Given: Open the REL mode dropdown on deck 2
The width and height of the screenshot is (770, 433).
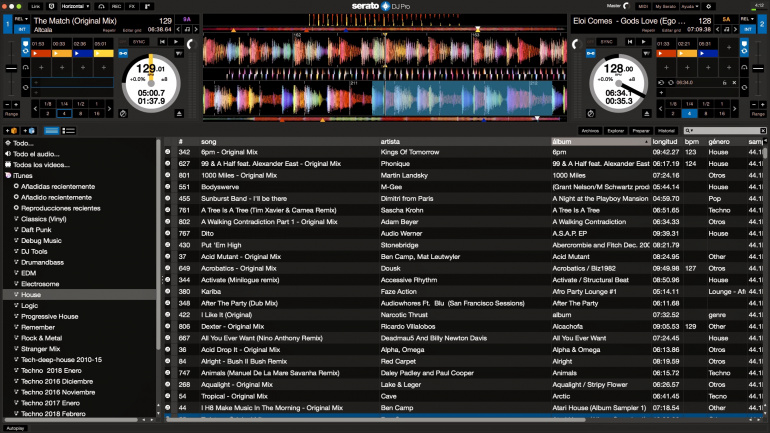Looking at the screenshot, I should pos(747,19).
